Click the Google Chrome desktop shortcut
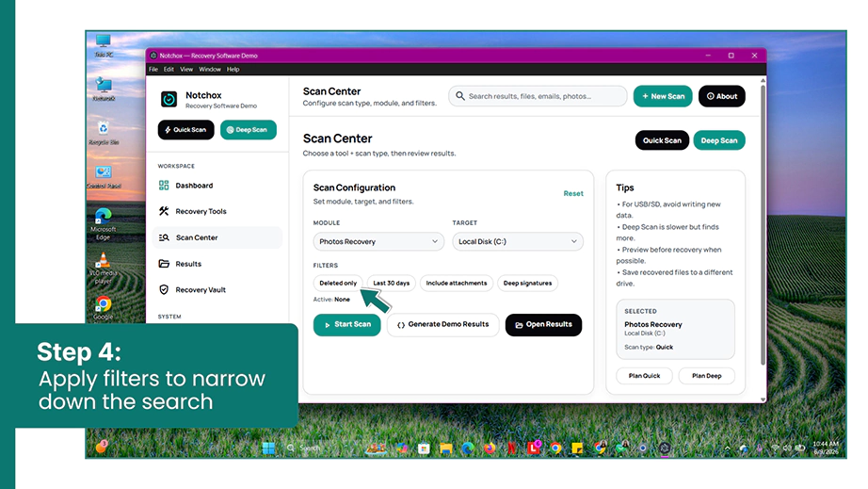This screenshot has width=868, height=489. (103, 308)
